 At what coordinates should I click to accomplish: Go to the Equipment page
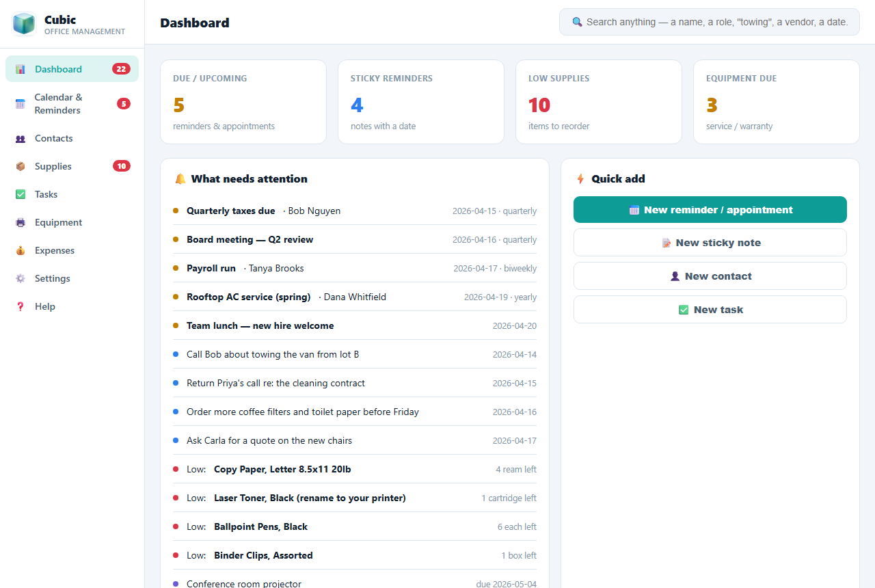coord(72,222)
